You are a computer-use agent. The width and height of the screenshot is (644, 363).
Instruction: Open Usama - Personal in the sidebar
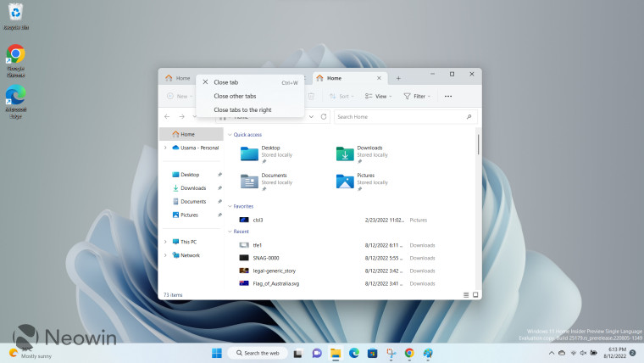196,148
